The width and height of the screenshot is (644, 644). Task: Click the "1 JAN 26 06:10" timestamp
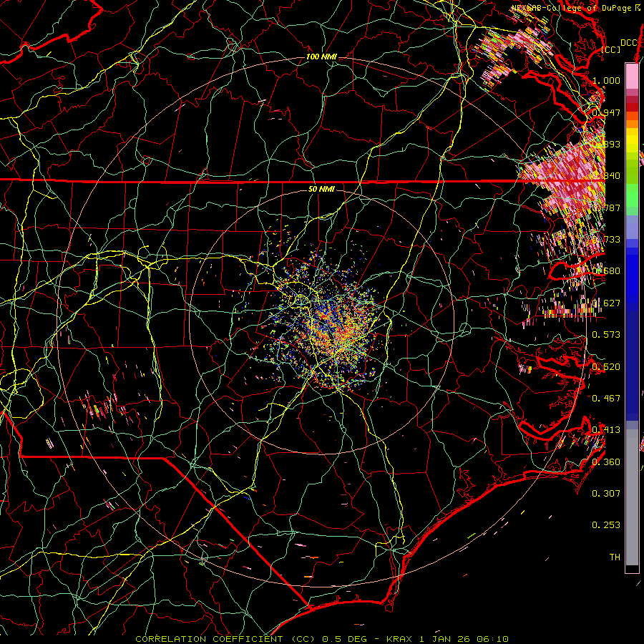pos(465,639)
